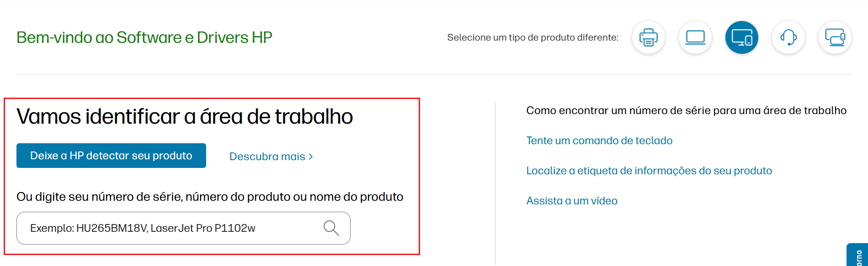Viewport: 868px width, 266px height.
Task: Click the magnifying glass search icon
Action: pyautogui.click(x=331, y=228)
